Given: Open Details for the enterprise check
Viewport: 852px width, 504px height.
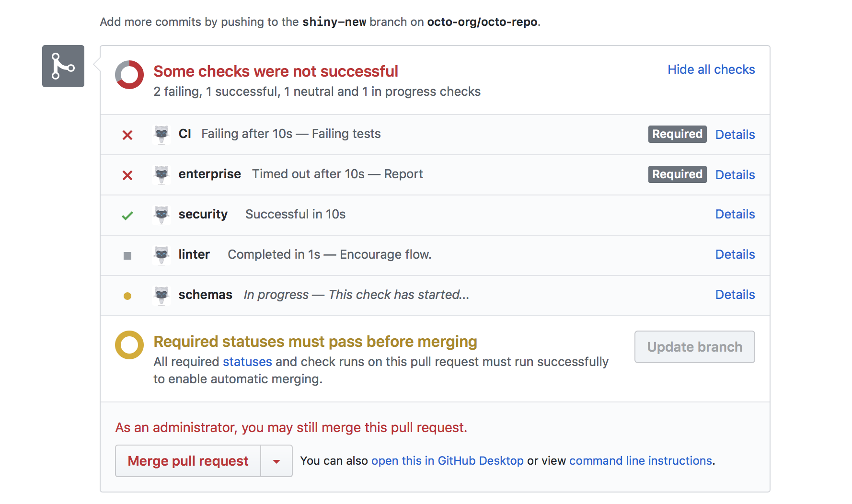Looking at the screenshot, I should [x=735, y=175].
